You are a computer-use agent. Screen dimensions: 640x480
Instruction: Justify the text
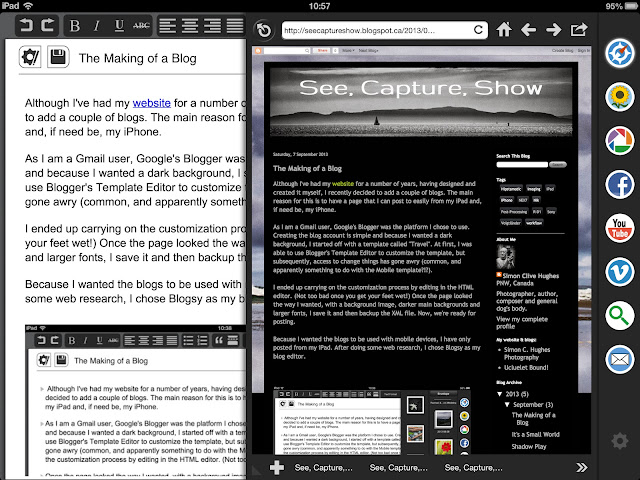[235, 26]
